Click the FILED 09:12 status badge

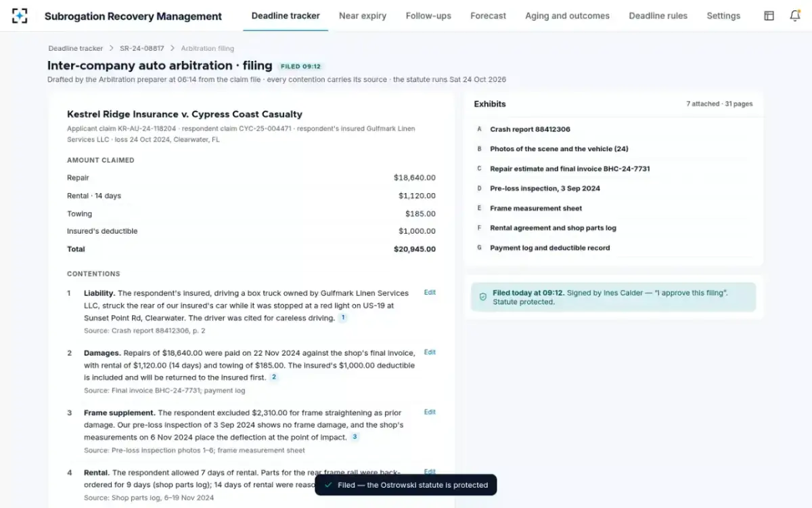click(x=300, y=66)
